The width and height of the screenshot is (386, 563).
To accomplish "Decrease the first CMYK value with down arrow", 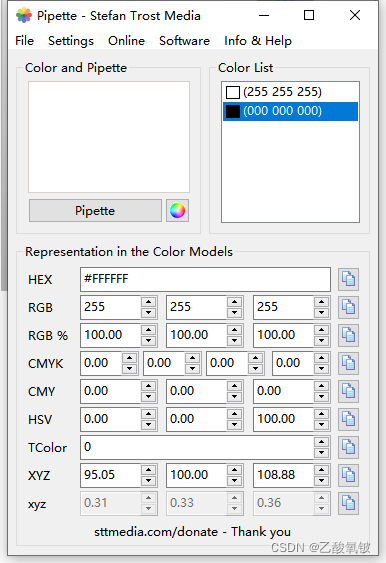I will (129, 369).
